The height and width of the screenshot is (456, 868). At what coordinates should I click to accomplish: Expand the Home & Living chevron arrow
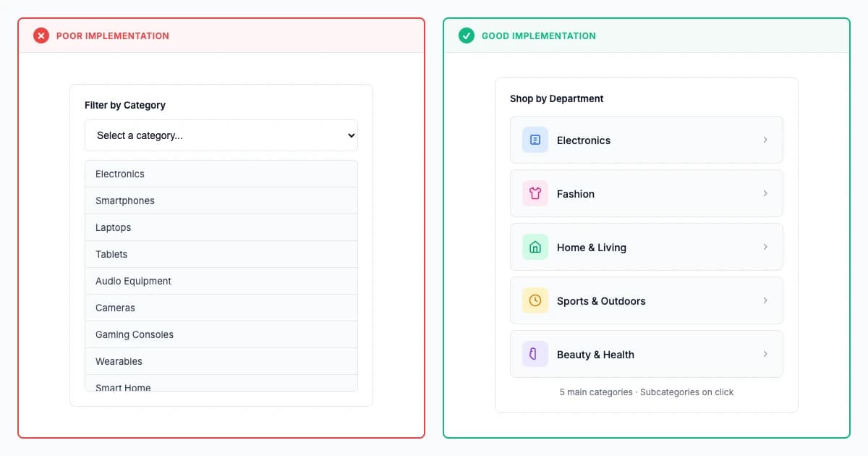pos(765,247)
